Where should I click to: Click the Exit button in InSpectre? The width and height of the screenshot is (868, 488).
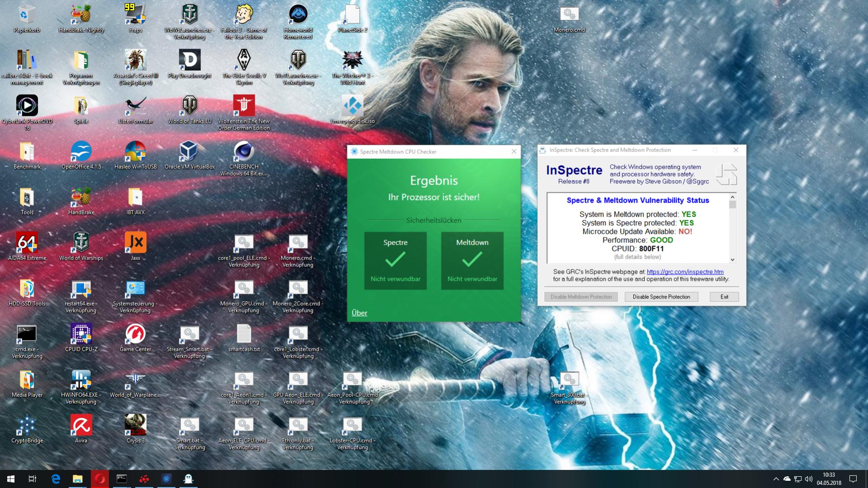724,297
